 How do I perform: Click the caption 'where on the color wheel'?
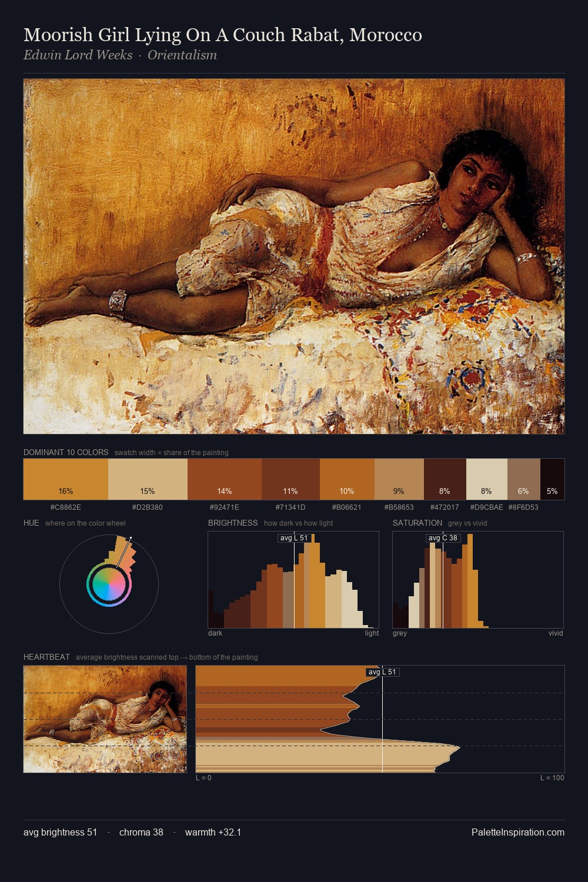coord(85,523)
